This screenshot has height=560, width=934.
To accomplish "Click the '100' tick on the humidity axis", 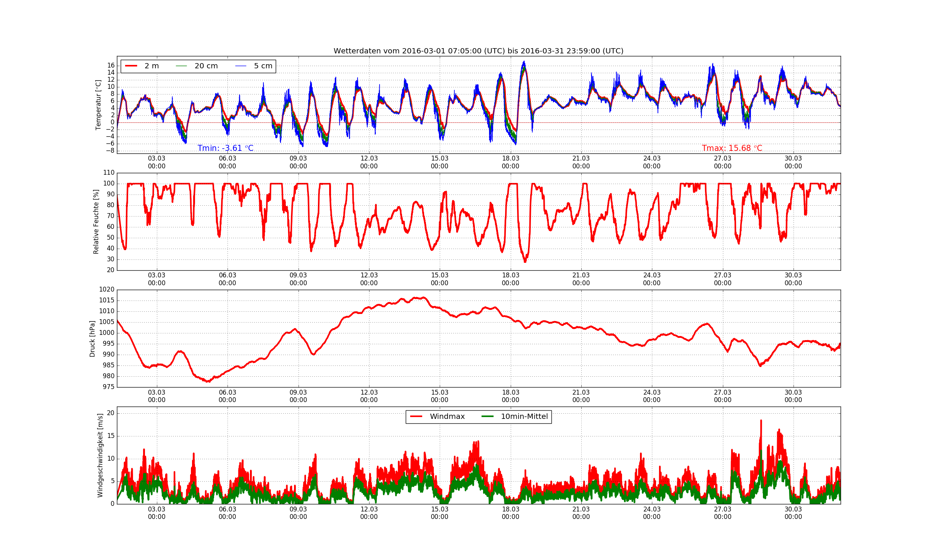I will pyautogui.click(x=109, y=184).
